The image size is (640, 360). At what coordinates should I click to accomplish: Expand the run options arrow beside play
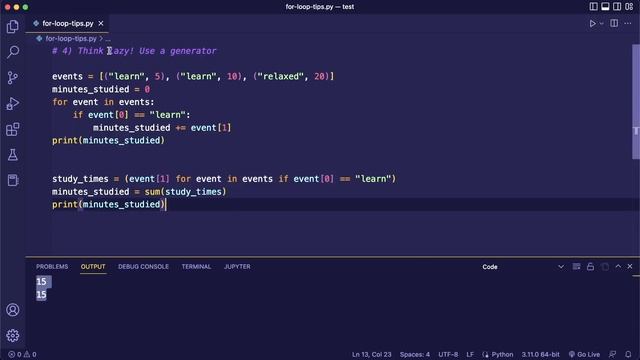pos(602,24)
